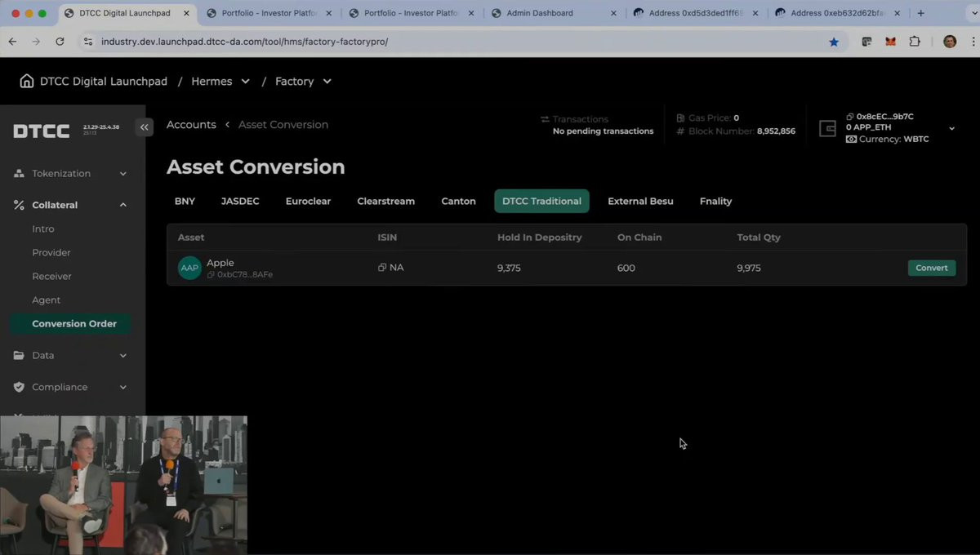The width and height of the screenshot is (980, 555).
Task: View site information icon in address bar
Action: [x=88, y=42]
